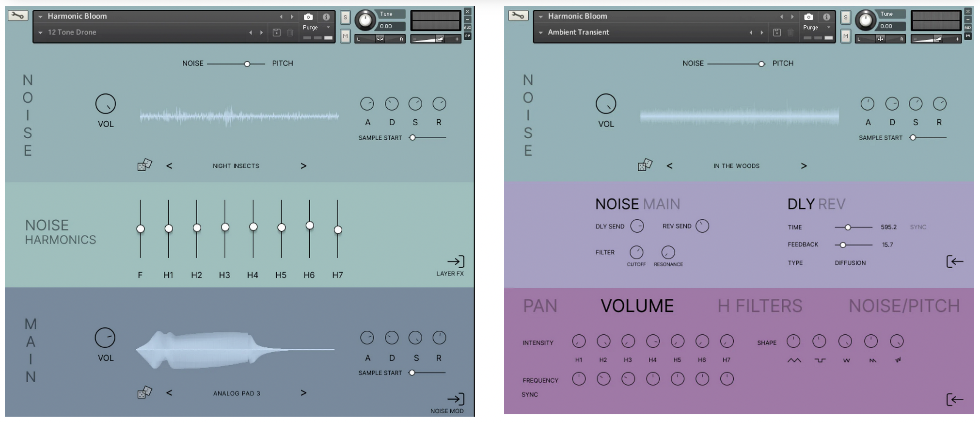Screen dimensions: 980x423
Task: Open Noise Mod arrow icon
Action: [x=456, y=399]
